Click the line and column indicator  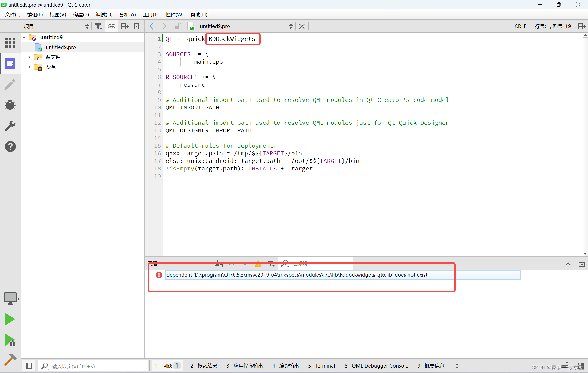(x=553, y=26)
